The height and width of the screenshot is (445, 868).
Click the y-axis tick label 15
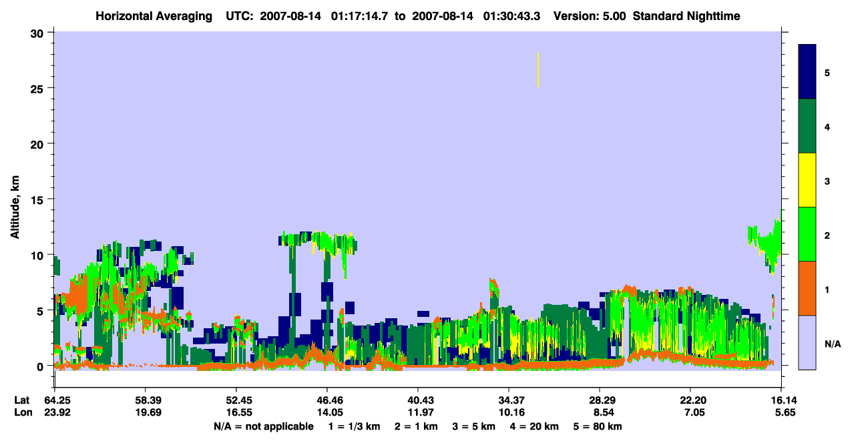point(38,199)
